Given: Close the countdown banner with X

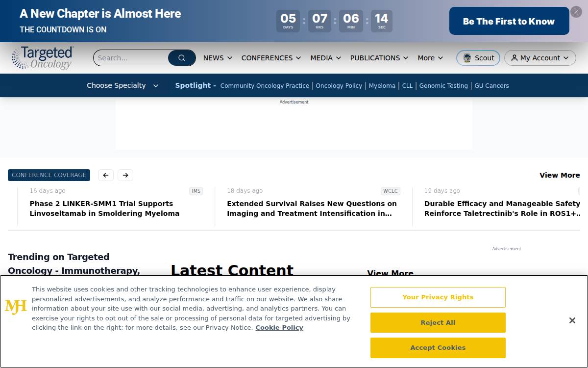Looking at the screenshot, I should pos(576,12).
